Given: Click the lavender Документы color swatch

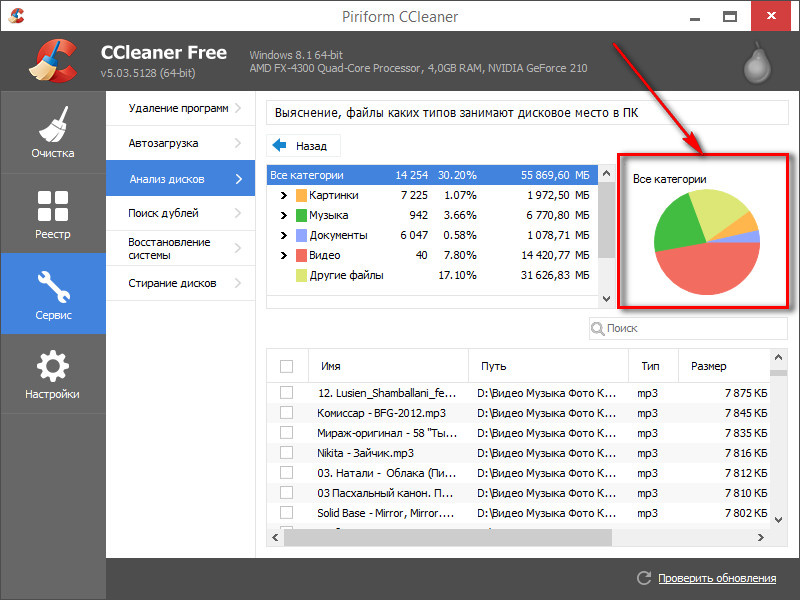Looking at the screenshot, I should (301, 235).
